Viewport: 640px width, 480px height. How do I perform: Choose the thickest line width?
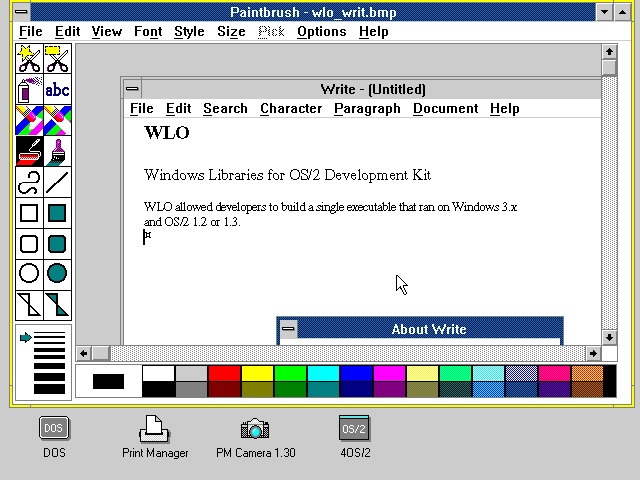49,389
